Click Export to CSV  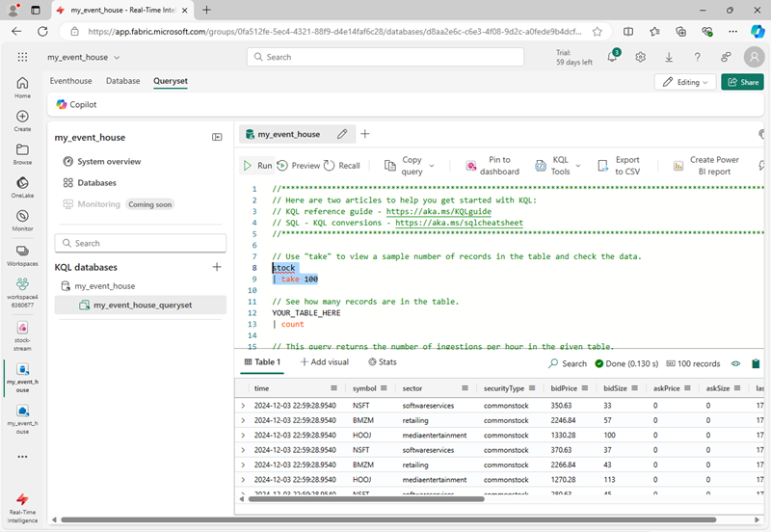(x=619, y=166)
